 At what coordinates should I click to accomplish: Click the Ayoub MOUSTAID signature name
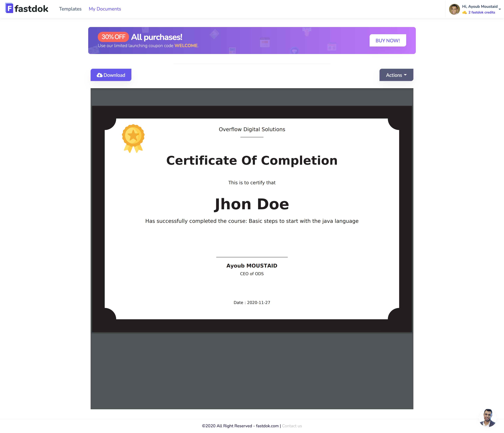tap(252, 266)
